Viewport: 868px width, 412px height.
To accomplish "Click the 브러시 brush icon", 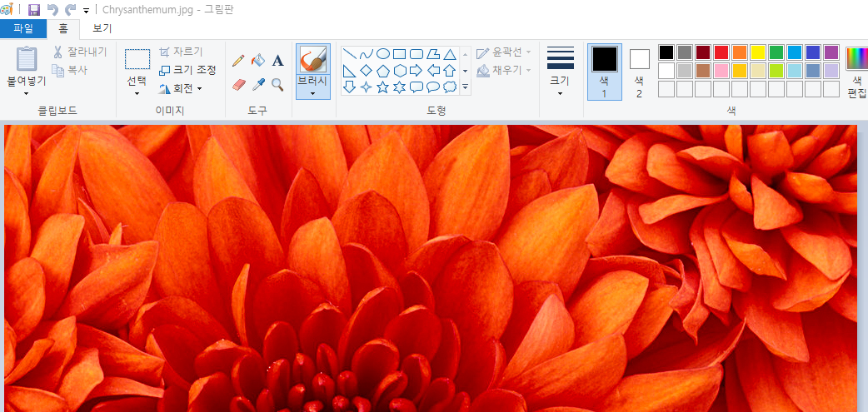I will tap(313, 59).
